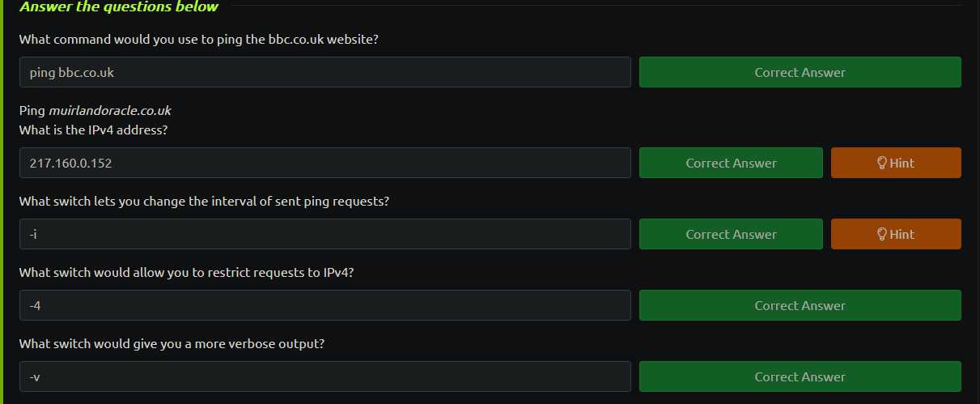This screenshot has height=404, width=980.
Task: Click Correct Answer next to 'ping bbc.co.uk'
Action: (800, 72)
